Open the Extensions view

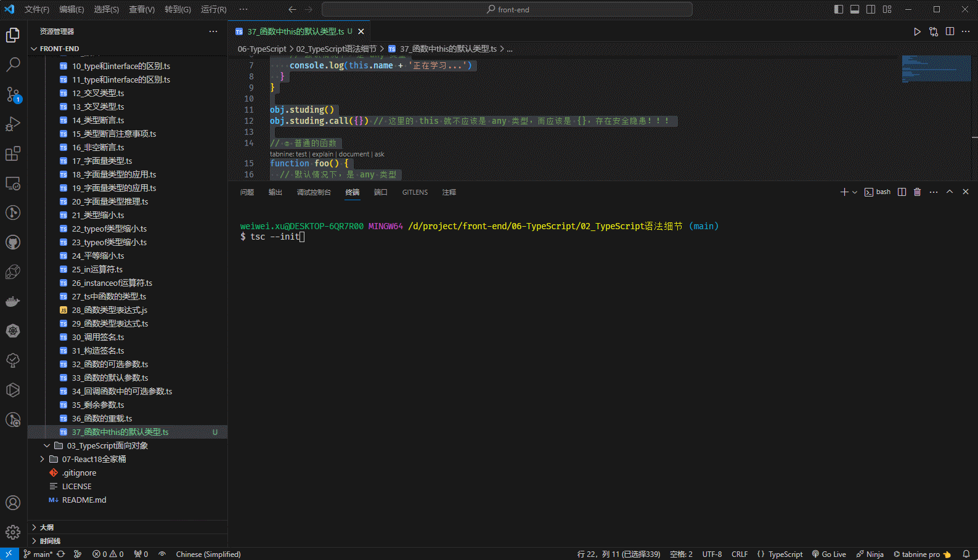pos(13,153)
